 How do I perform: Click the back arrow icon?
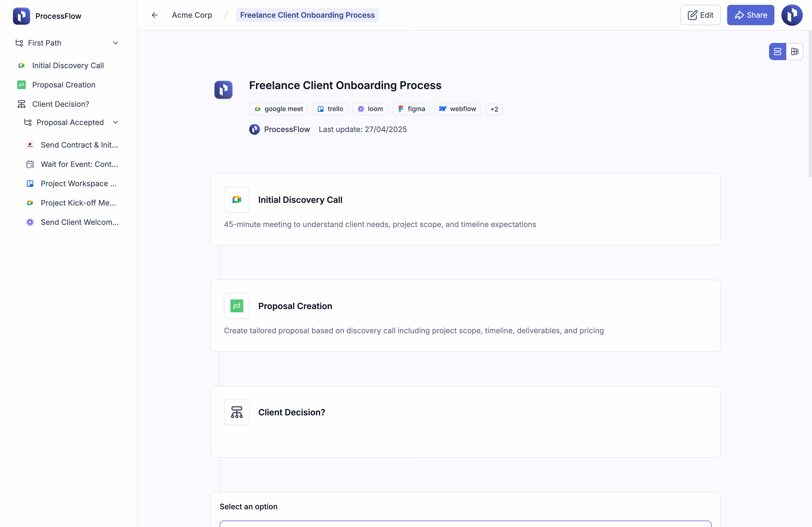tap(155, 15)
